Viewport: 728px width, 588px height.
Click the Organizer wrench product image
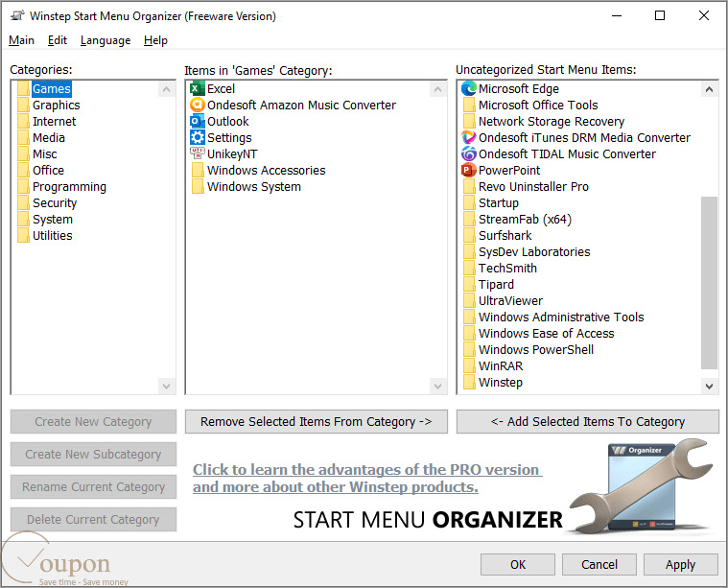643,486
